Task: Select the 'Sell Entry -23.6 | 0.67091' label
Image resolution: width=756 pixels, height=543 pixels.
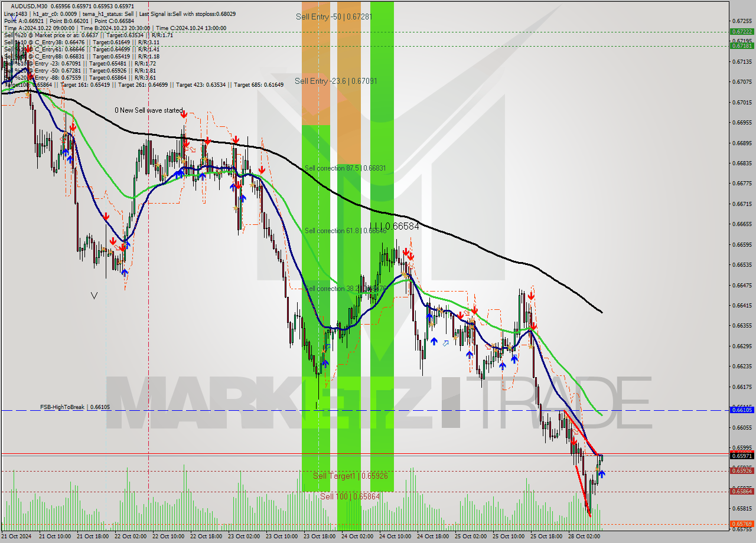Action: [x=335, y=81]
